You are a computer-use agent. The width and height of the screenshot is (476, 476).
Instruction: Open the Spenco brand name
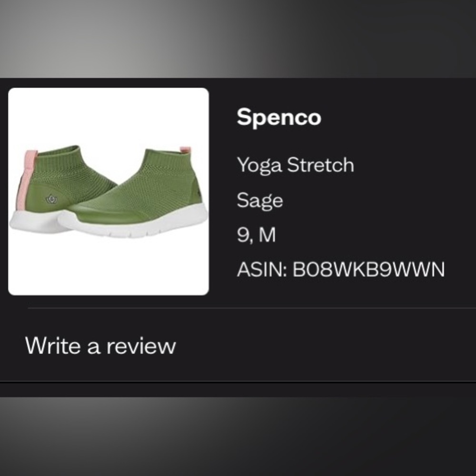pos(279,117)
